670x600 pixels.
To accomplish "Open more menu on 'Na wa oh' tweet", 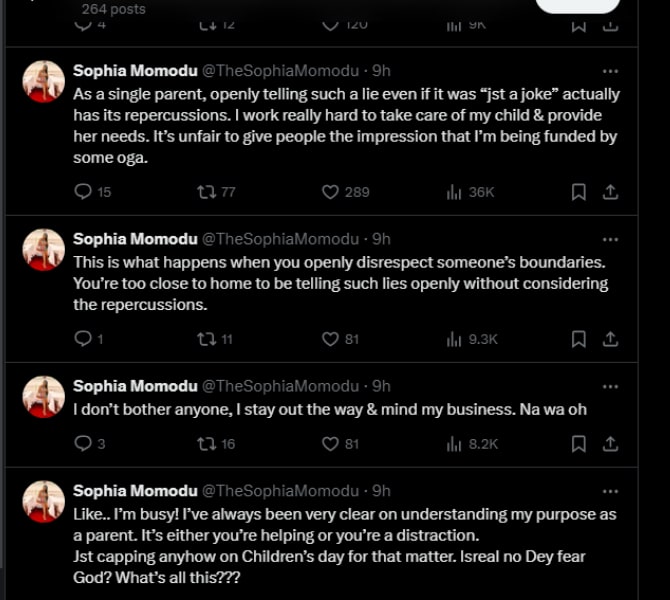I will (x=610, y=386).
